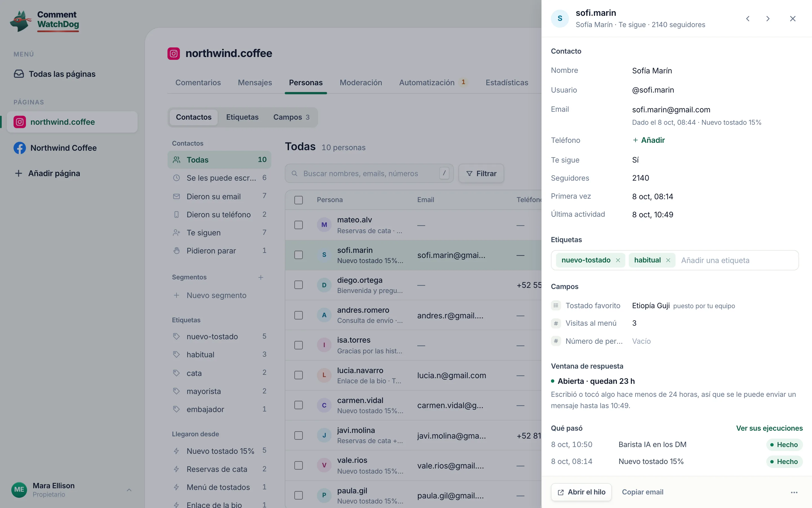This screenshot has height=508, width=812.
Task: Open the javi.molina contact row
Action: [413, 435]
